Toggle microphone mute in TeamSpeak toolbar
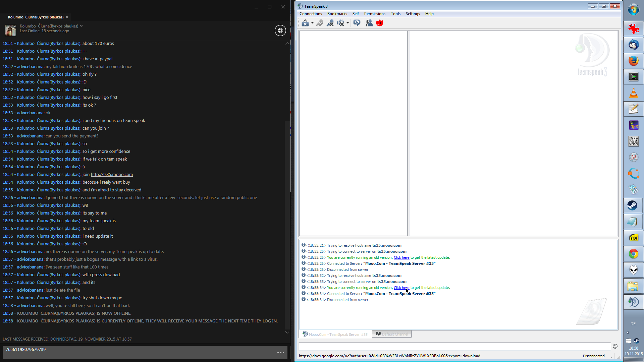The width and height of the screenshot is (644, 362). click(330, 23)
